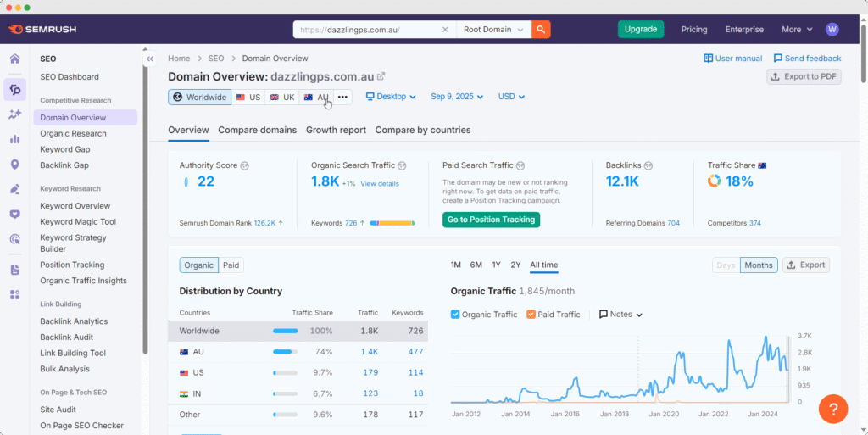The width and height of the screenshot is (868, 435).
Task: Click the orange search magnifier button
Action: 541,29
